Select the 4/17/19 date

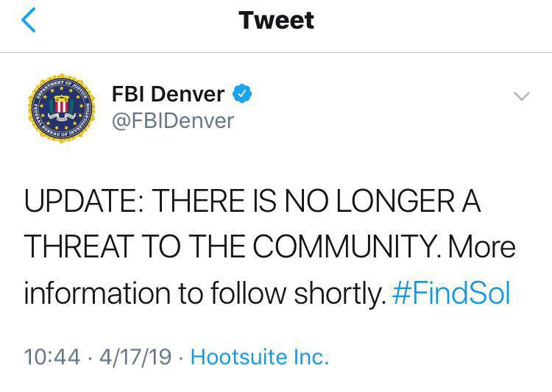[x=135, y=357]
